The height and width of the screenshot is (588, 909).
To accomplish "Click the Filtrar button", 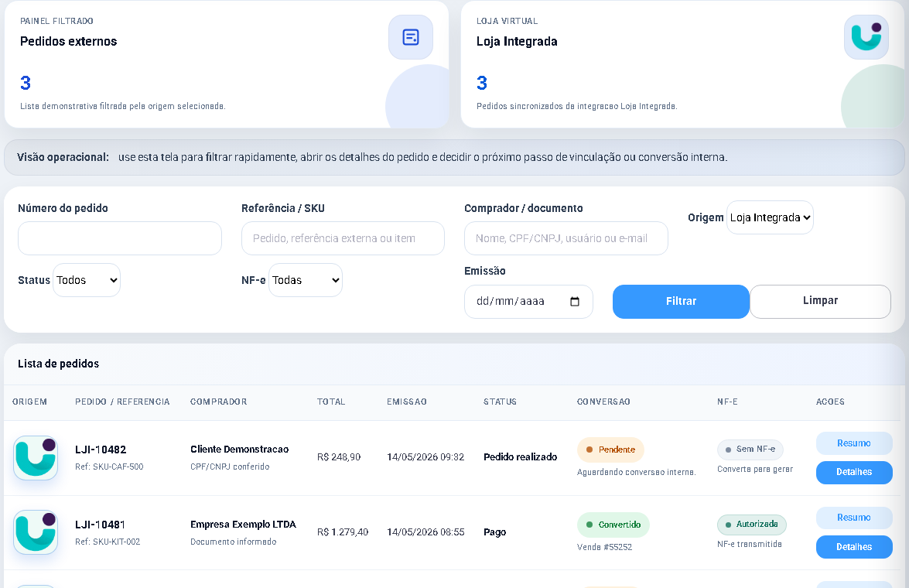I will 681,302.
